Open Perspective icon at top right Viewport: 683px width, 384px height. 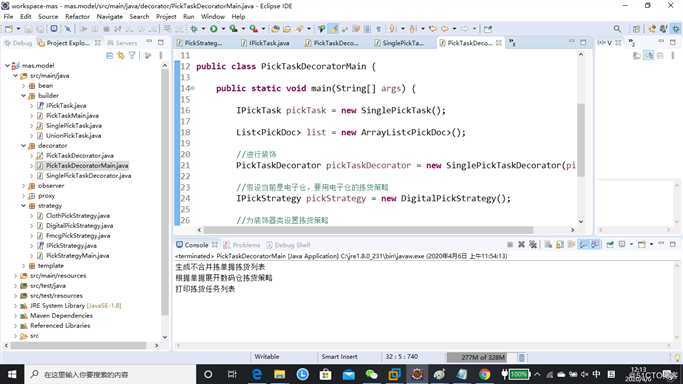tap(636, 29)
